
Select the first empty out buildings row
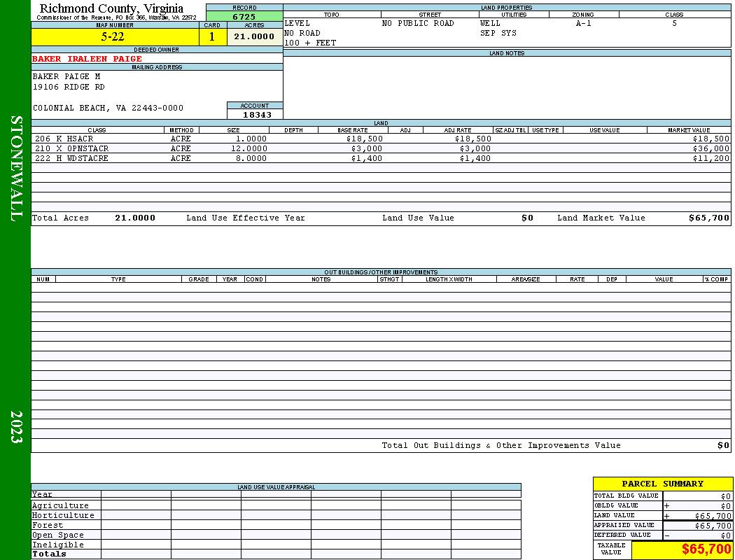tap(381, 287)
